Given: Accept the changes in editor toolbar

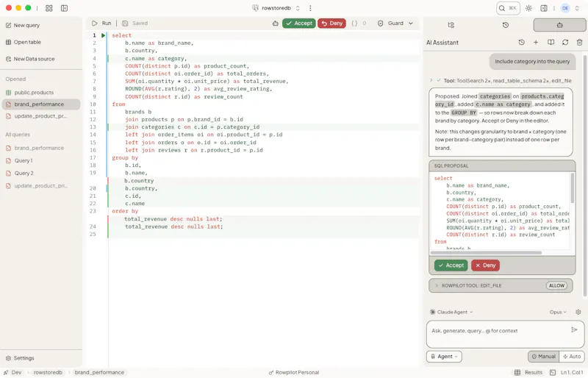Looking at the screenshot, I should tap(299, 24).
